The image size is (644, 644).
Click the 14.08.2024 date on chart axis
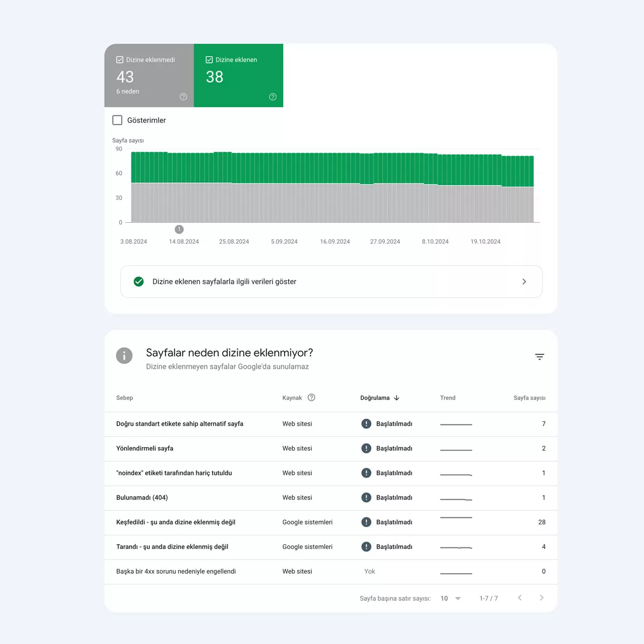184,241
